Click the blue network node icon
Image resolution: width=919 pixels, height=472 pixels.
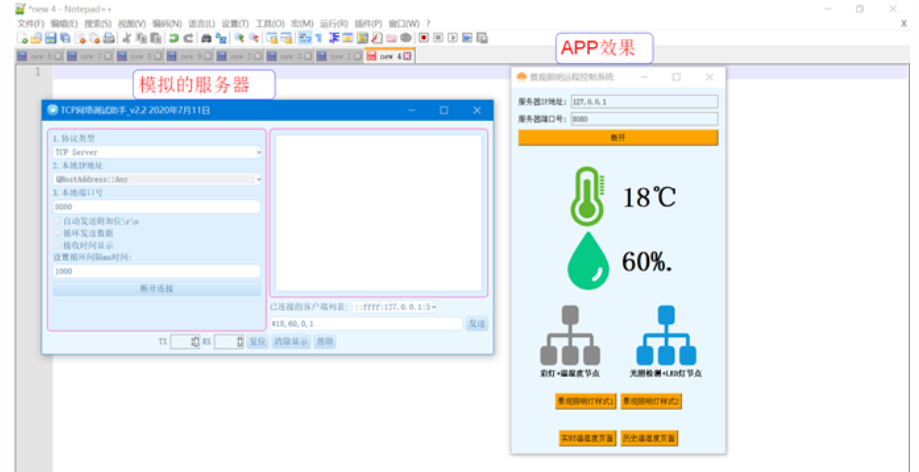(666, 335)
